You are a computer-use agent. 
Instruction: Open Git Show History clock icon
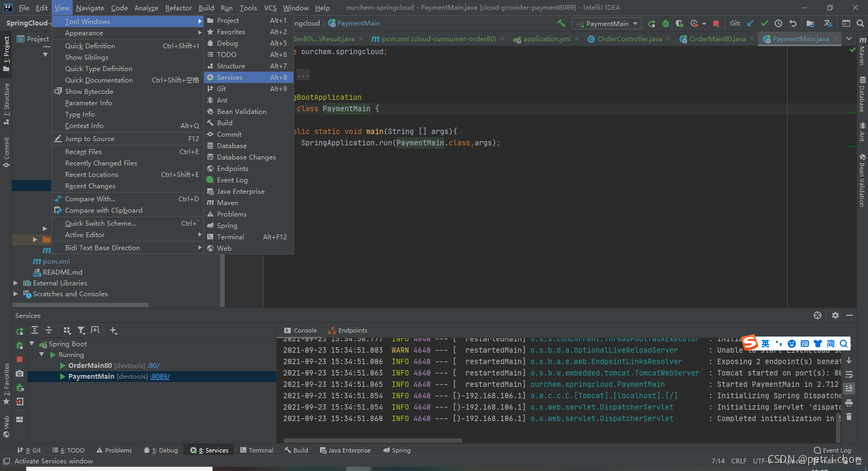click(778, 23)
